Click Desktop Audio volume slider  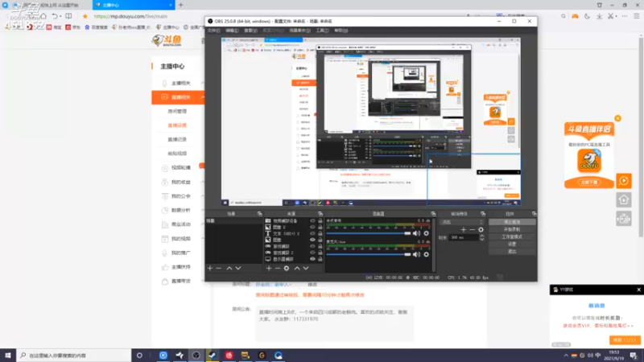click(x=369, y=233)
